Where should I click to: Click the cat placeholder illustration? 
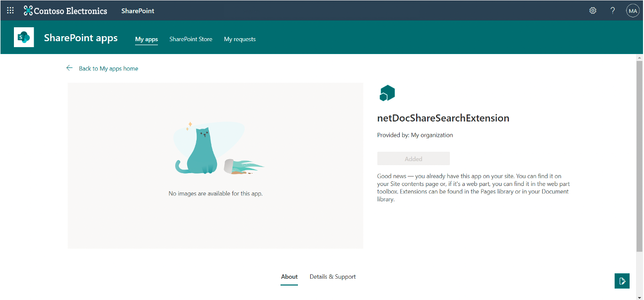point(218,148)
